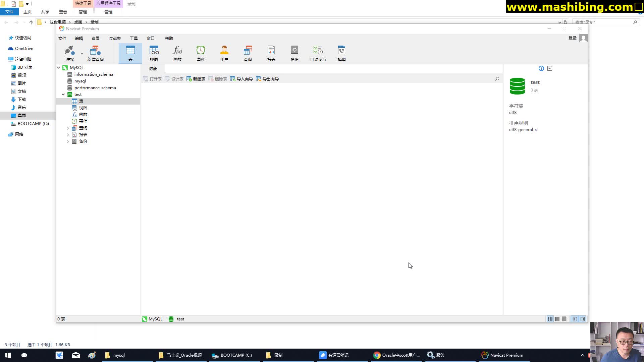Collapse the test database node
The height and width of the screenshot is (362, 644).
coord(63,95)
